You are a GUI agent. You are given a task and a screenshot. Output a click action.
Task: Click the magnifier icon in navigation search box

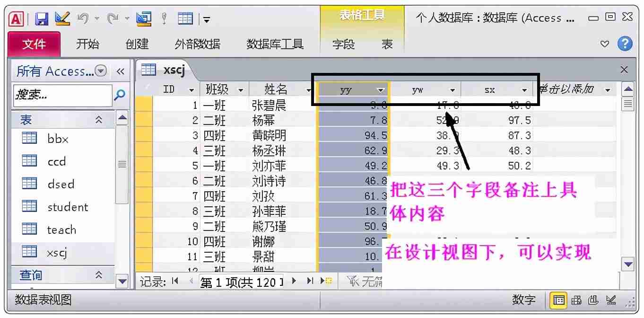[x=120, y=95]
